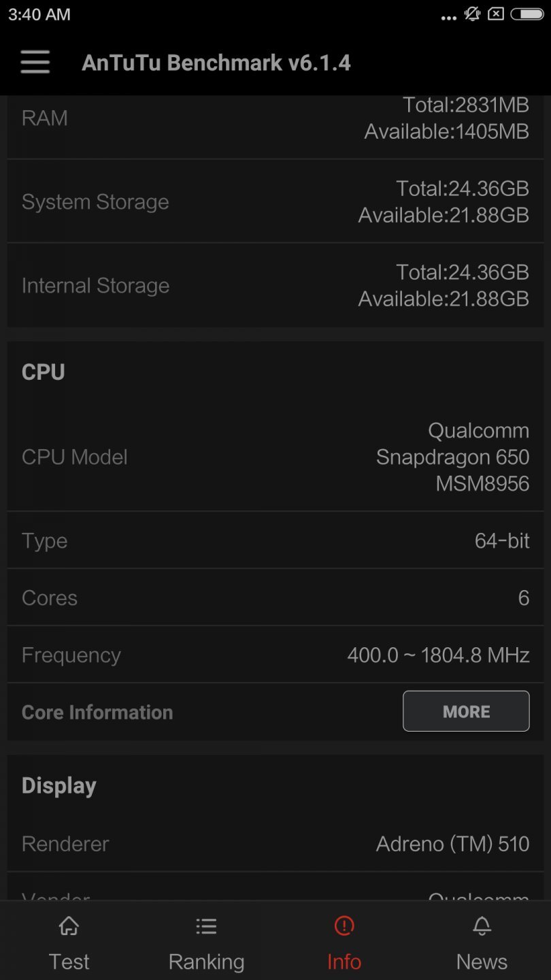Tap the muted notifications icon in status bar

[x=471, y=14]
